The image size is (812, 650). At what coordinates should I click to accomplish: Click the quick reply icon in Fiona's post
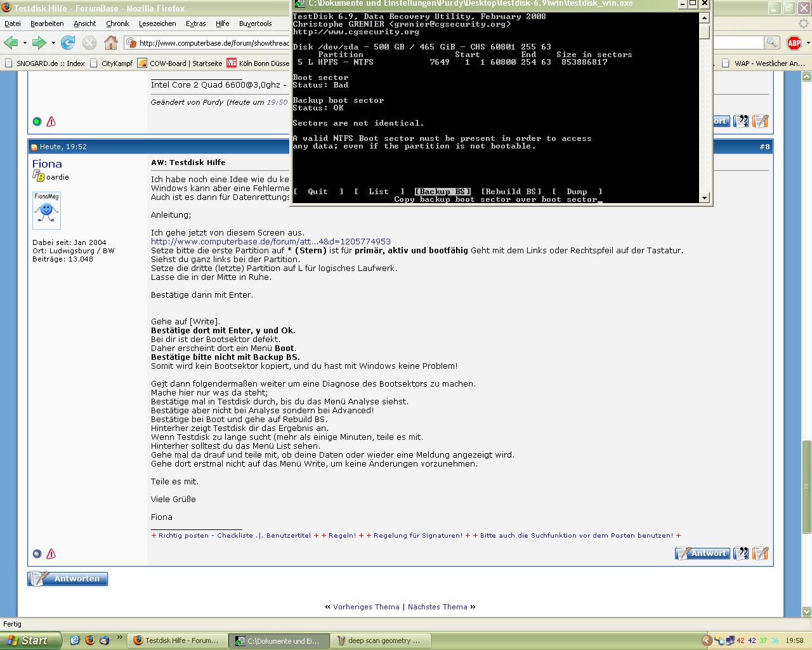[x=761, y=554]
